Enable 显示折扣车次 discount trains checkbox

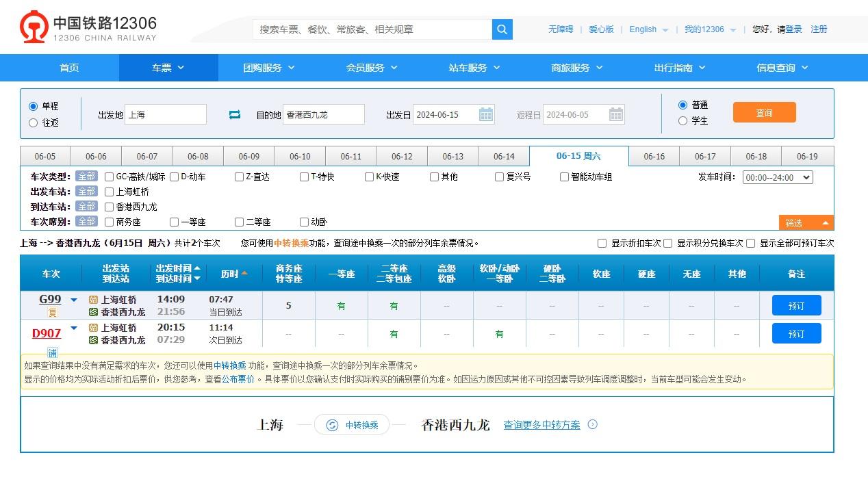(x=602, y=243)
